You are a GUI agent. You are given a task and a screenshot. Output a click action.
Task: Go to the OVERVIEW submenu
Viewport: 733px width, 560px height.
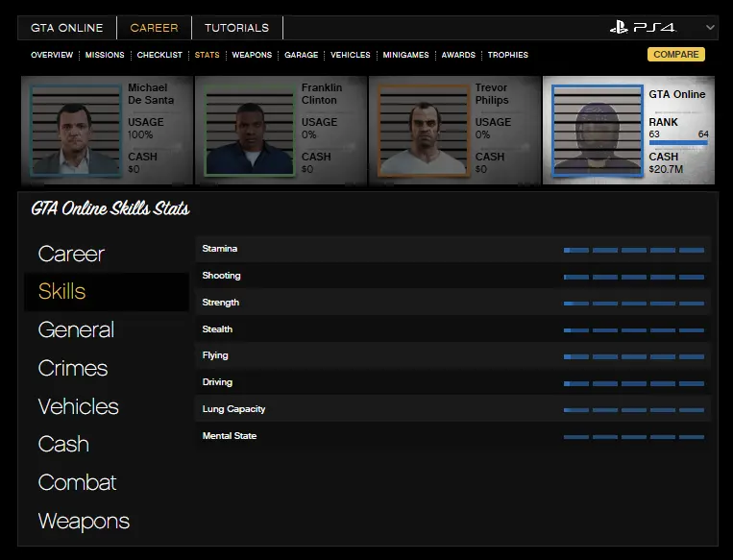pyautogui.click(x=52, y=55)
